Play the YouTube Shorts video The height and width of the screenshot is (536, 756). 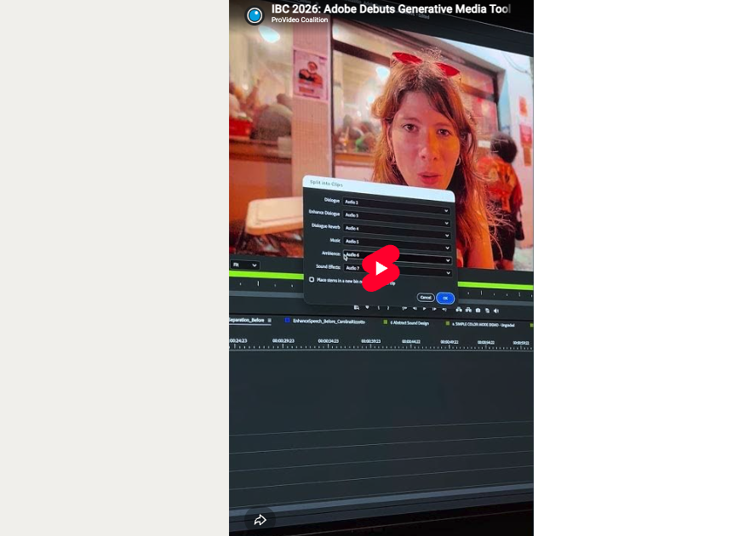click(381, 268)
